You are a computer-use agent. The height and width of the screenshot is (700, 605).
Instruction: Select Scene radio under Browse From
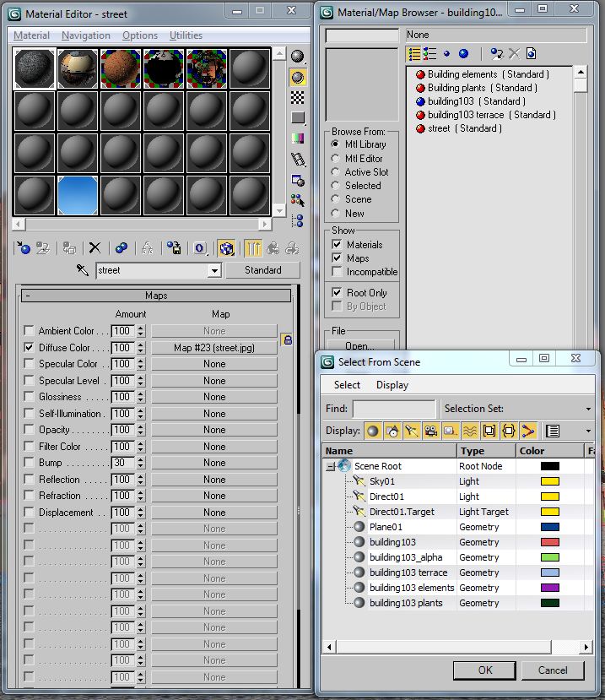[335, 199]
